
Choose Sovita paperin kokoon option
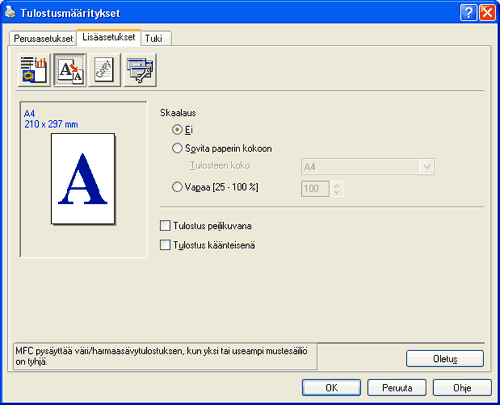[x=177, y=148]
